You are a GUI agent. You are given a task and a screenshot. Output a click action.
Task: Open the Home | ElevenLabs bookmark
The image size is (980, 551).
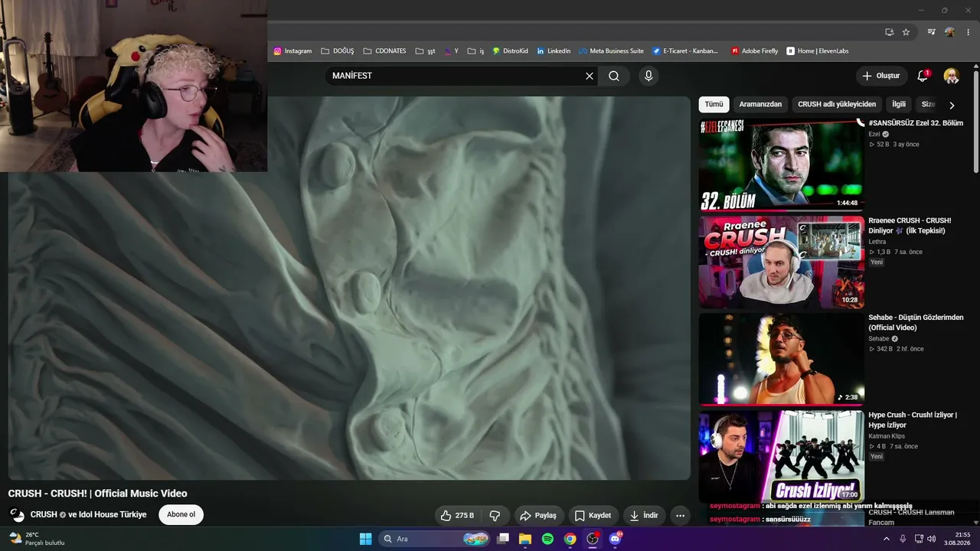click(x=818, y=51)
